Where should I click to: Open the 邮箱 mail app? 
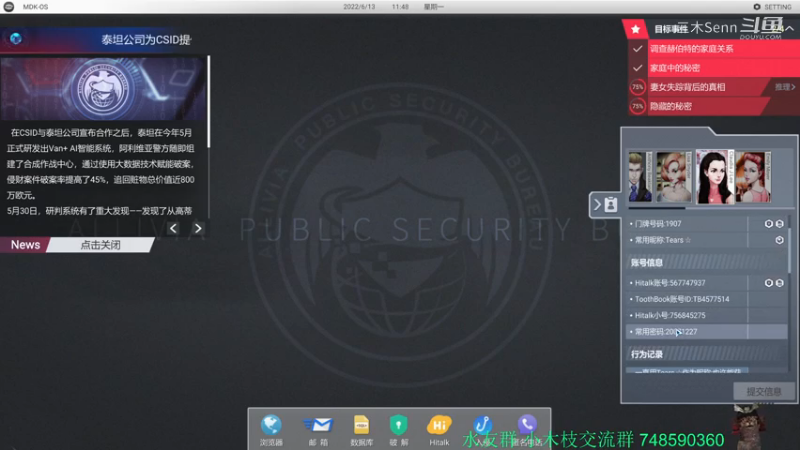point(318,429)
